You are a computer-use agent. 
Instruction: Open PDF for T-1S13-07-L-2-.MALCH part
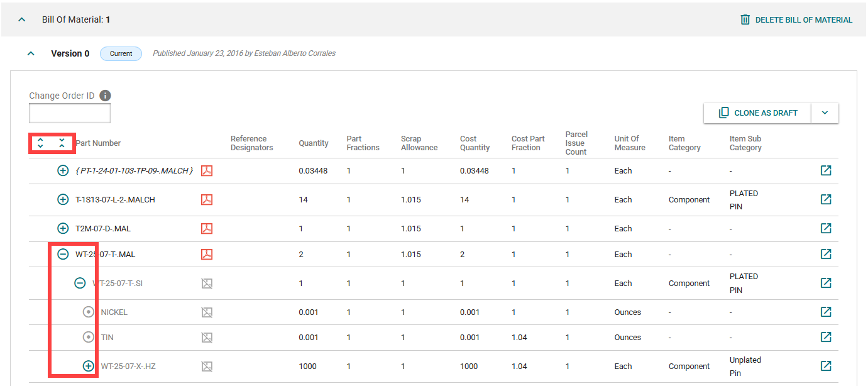pos(207,200)
